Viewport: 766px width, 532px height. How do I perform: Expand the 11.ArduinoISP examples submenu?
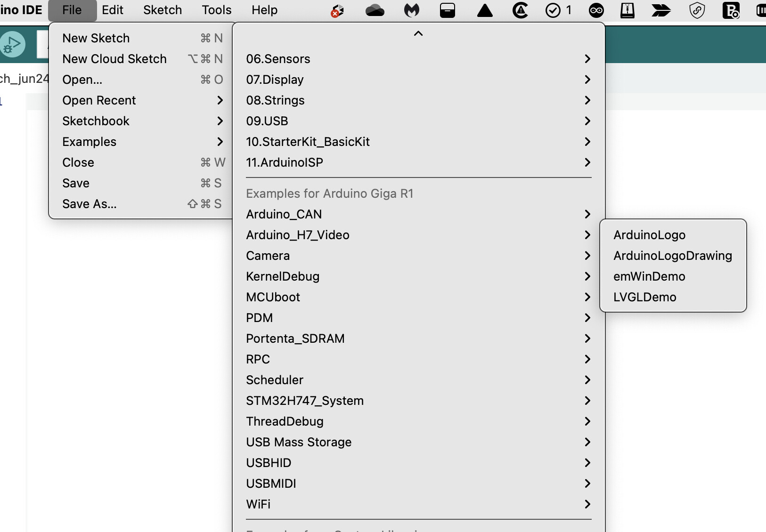point(418,162)
